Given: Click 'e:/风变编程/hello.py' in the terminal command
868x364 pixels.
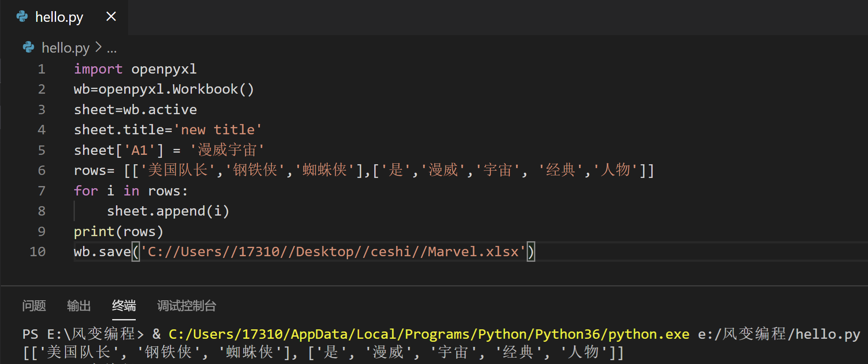Looking at the screenshot, I should point(779,334).
